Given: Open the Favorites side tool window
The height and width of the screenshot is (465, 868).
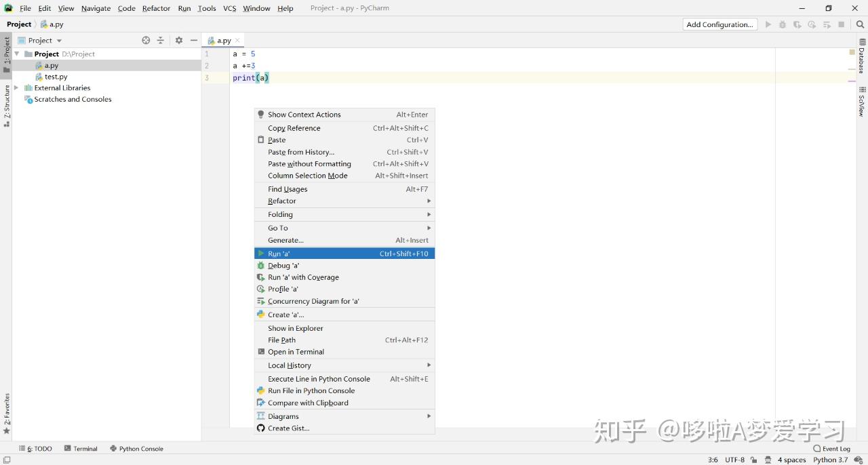Looking at the screenshot, I should click(x=7, y=414).
